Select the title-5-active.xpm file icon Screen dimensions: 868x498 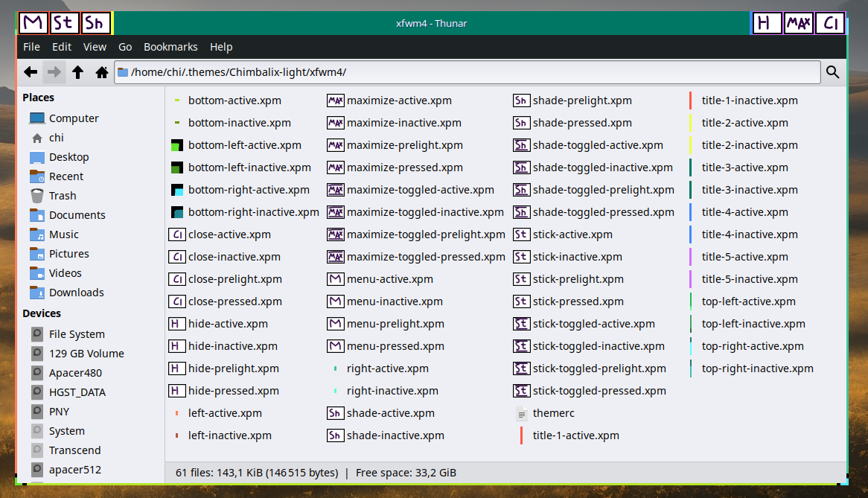[690, 257]
